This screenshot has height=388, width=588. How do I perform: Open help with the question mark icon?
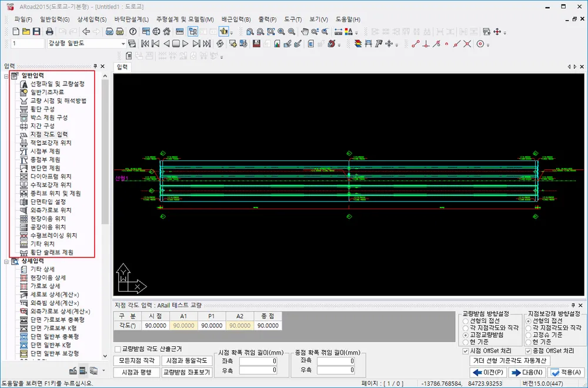click(133, 32)
